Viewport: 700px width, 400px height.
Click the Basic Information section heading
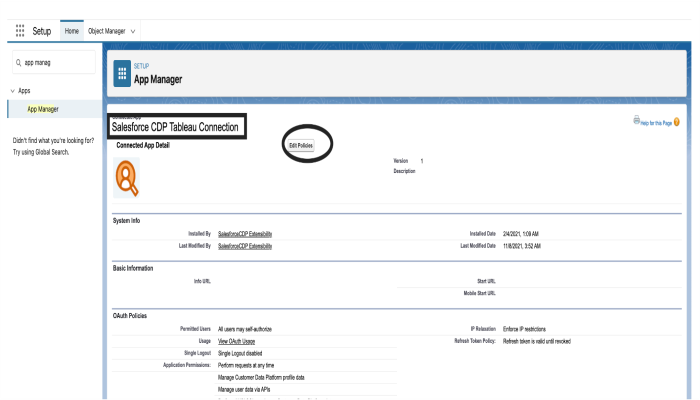click(133, 268)
